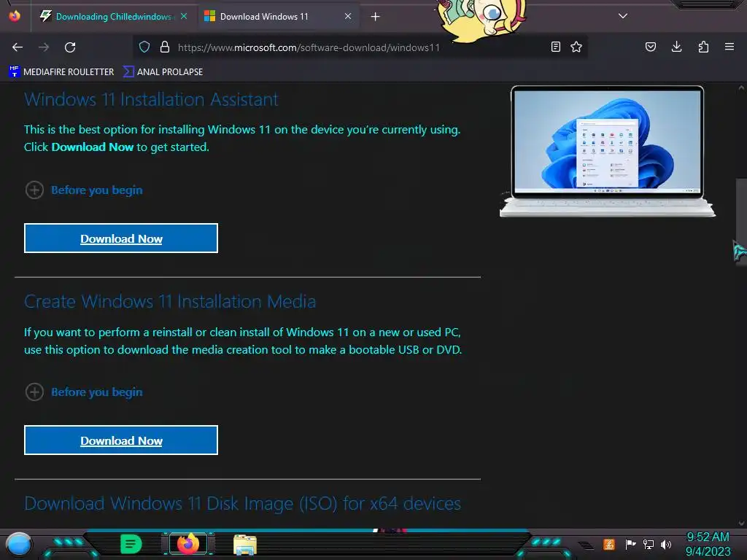This screenshot has height=560, width=747.
Task: Expand Before you begin under Installation Assistant
Action: point(84,190)
